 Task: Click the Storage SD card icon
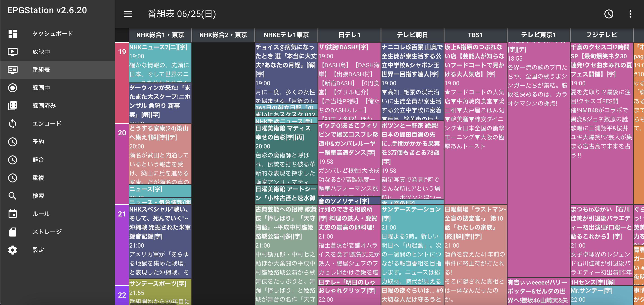click(13, 232)
